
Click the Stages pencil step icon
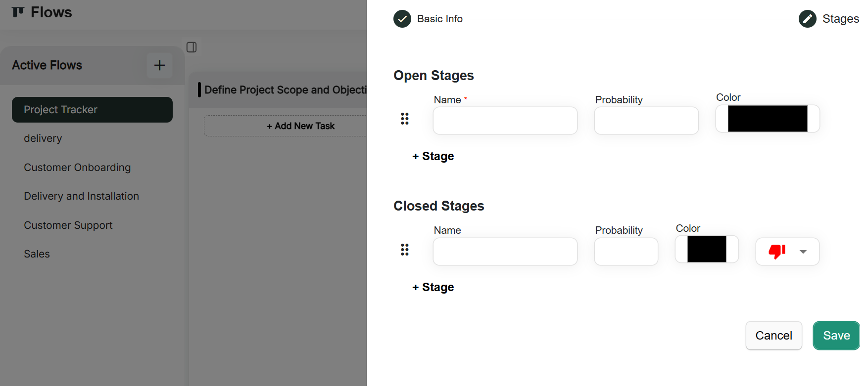click(808, 19)
